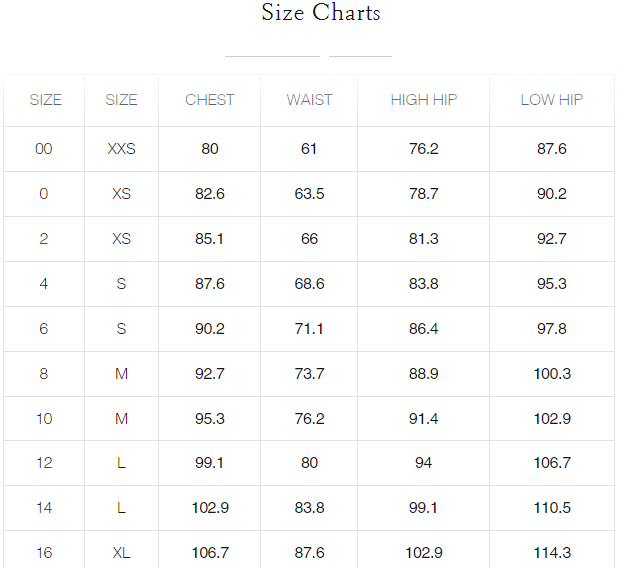
Task: Click the LOW HIP column header
Action: [551, 100]
